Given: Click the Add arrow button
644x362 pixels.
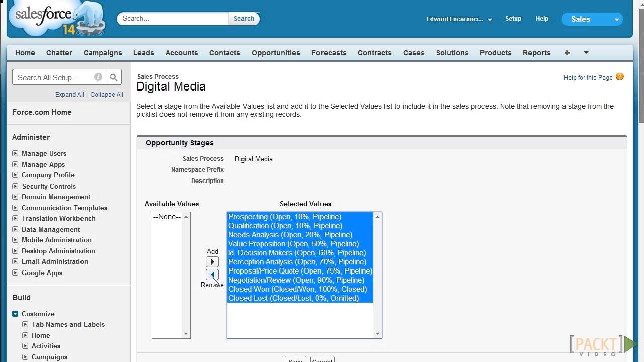Looking at the screenshot, I should pyautogui.click(x=212, y=262).
